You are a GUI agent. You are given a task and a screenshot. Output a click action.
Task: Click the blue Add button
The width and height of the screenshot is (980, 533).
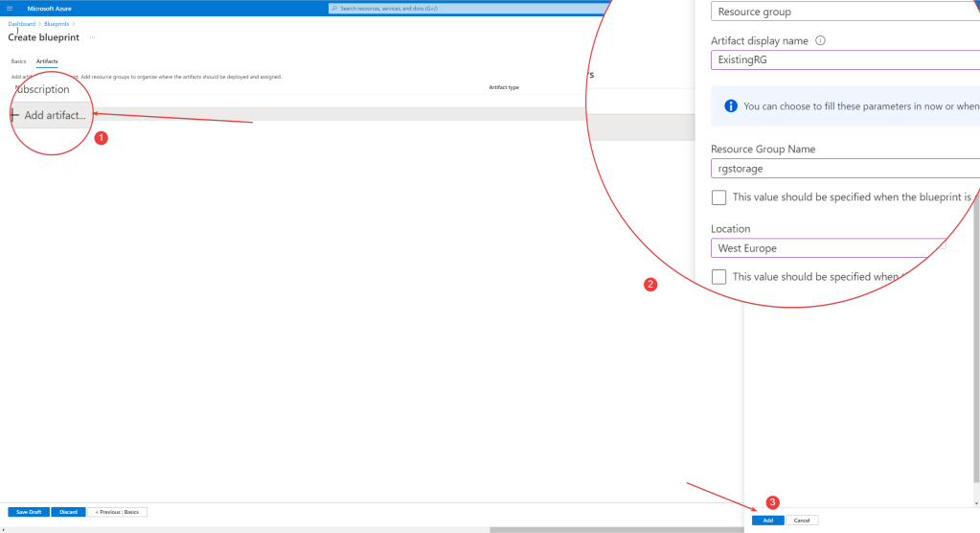pos(767,520)
